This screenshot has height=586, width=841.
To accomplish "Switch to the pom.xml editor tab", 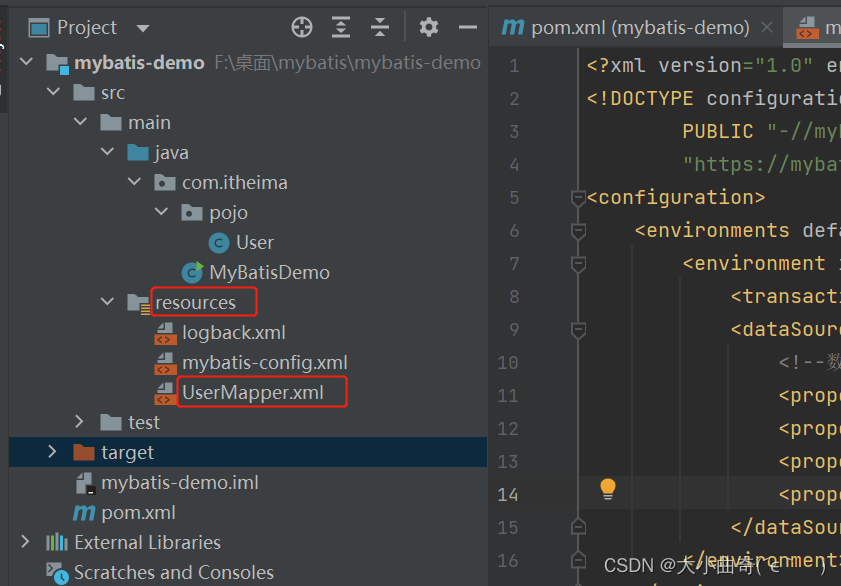I will pyautogui.click(x=621, y=28).
